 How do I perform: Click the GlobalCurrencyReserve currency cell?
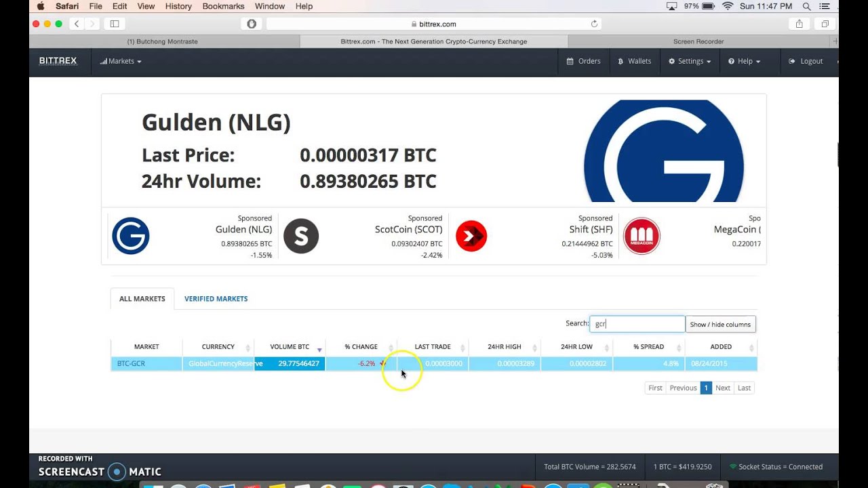tap(218, 364)
